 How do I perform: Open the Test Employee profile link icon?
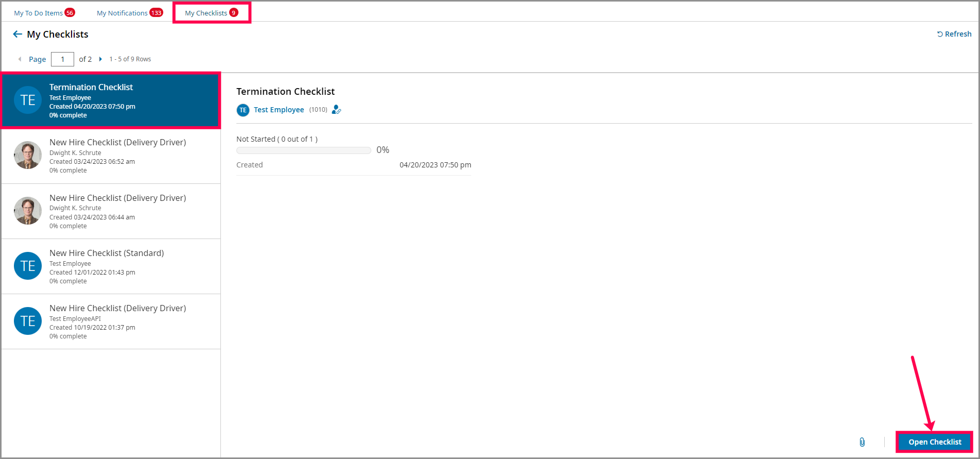[336, 110]
